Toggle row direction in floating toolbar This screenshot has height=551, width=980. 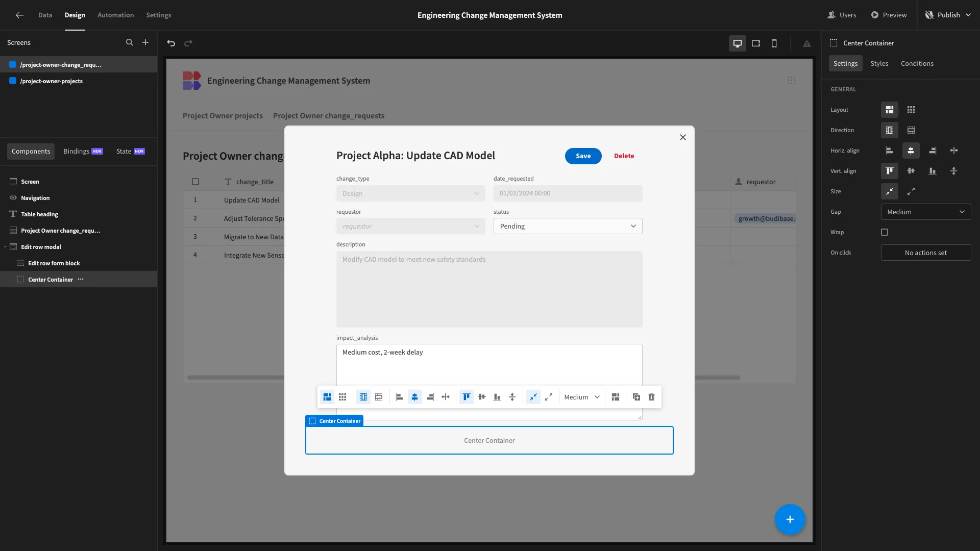379,397
